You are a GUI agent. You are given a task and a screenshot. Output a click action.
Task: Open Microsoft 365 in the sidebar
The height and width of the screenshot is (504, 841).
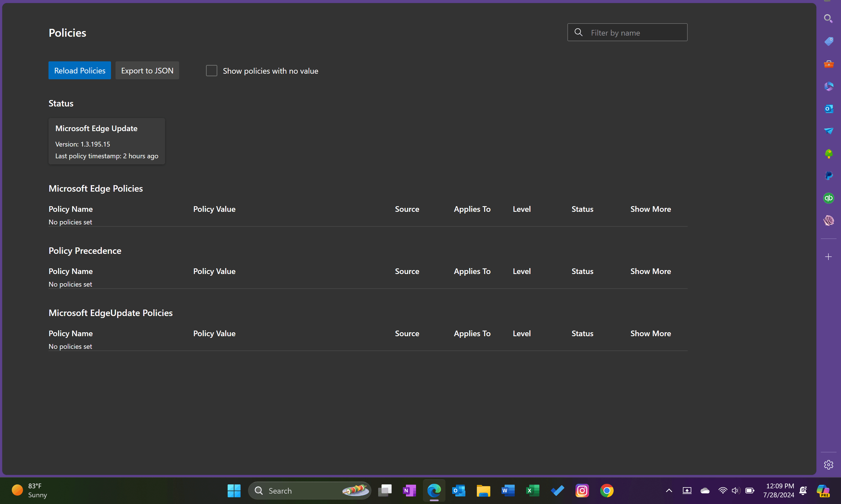828,86
